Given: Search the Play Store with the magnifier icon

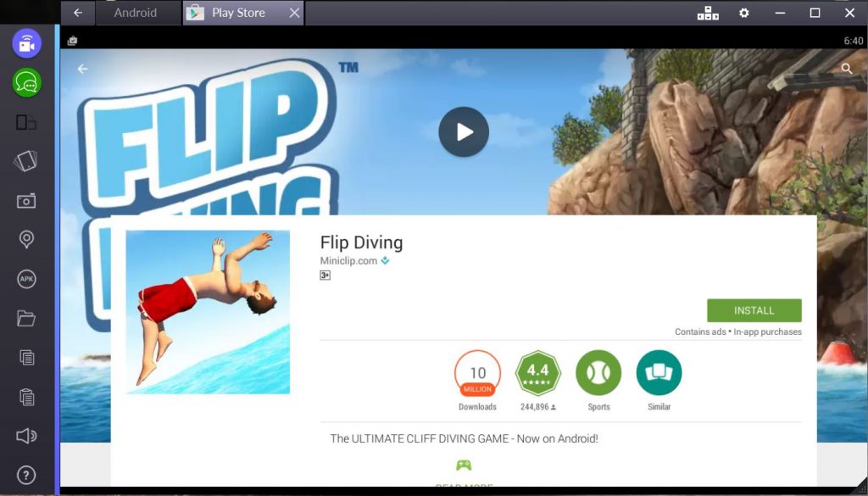Looking at the screenshot, I should [x=847, y=69].
